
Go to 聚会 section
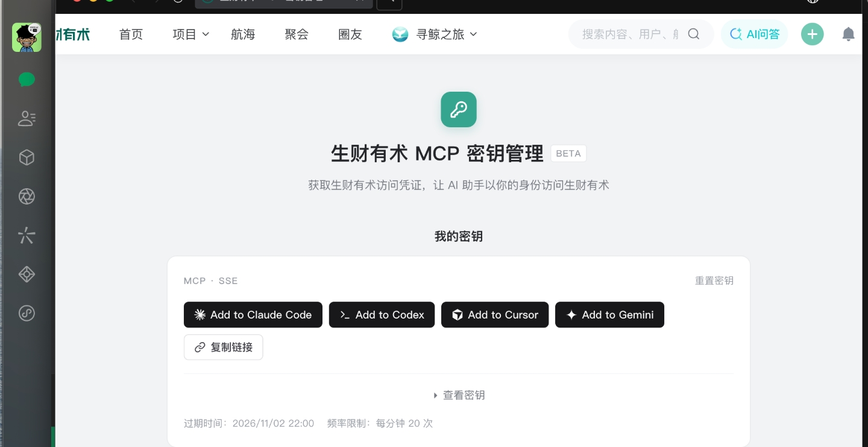[x=297, y=34]
